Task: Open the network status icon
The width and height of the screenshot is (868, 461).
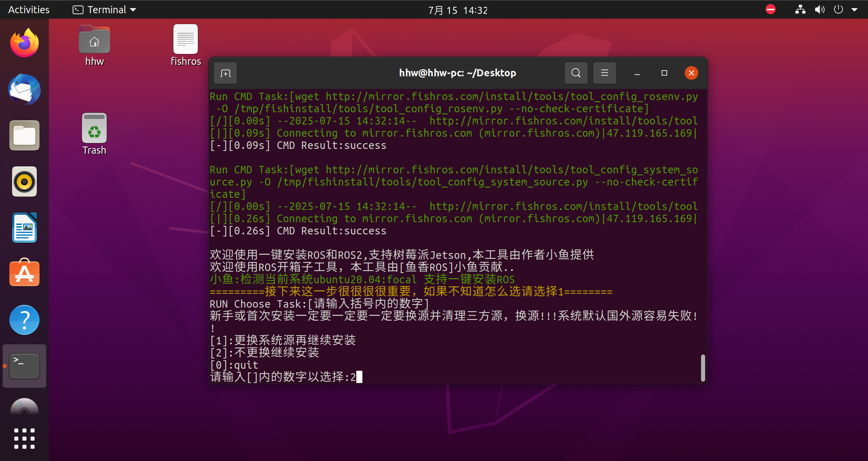Action: (x=800, y=9)
